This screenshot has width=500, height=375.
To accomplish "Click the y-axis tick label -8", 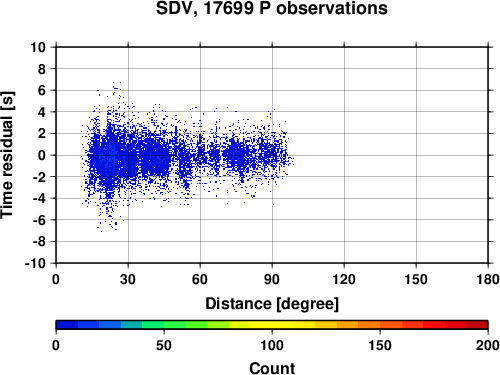I will point(39,242).
